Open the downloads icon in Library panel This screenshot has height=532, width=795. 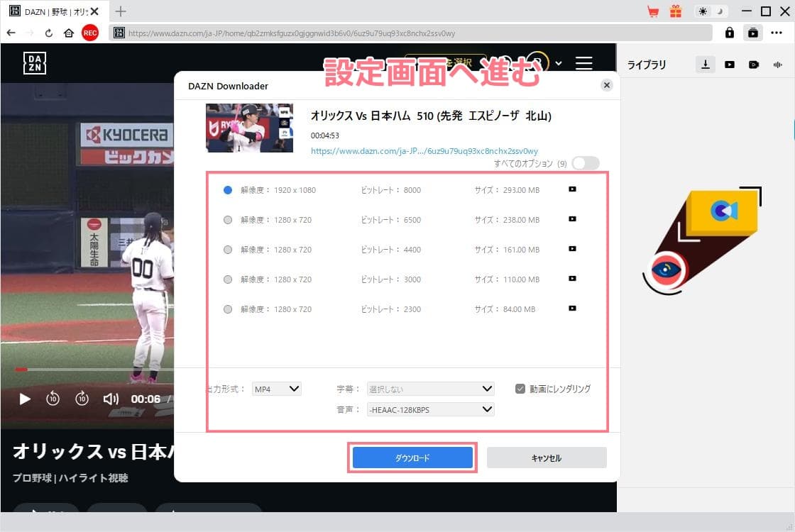pos(706,65)
